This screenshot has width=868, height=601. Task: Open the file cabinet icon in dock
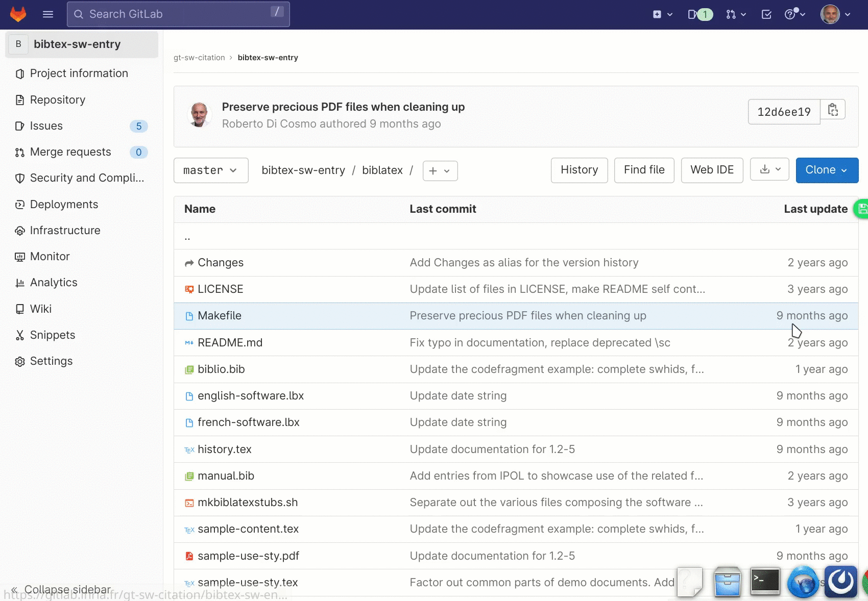tap(727, 582)
